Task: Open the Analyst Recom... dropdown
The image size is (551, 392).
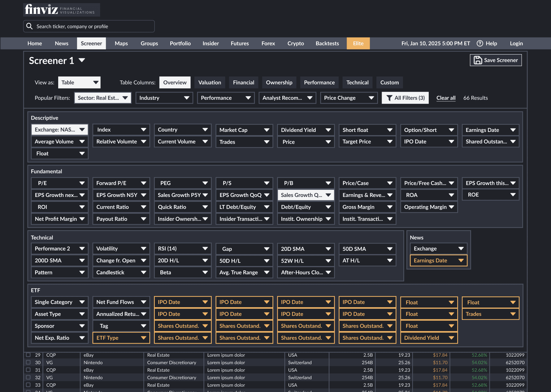Action: click(x=288, y=98)
